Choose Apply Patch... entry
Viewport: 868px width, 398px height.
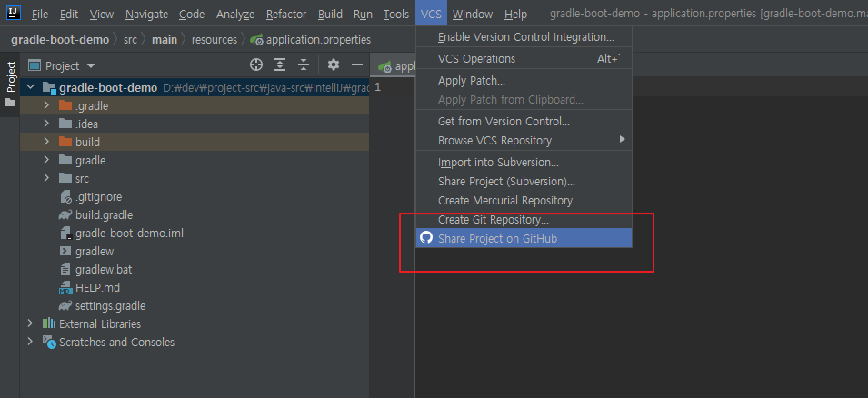point(524,81)
